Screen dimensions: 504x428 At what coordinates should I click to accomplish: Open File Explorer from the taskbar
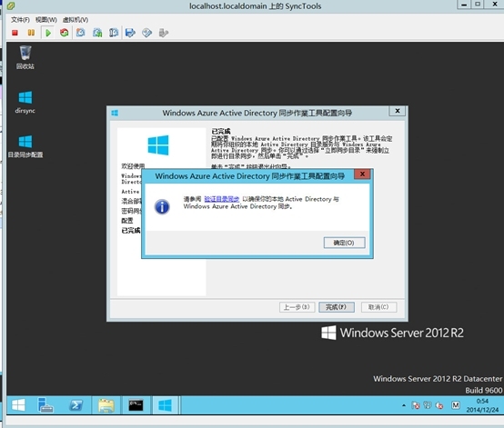point(106,405)
